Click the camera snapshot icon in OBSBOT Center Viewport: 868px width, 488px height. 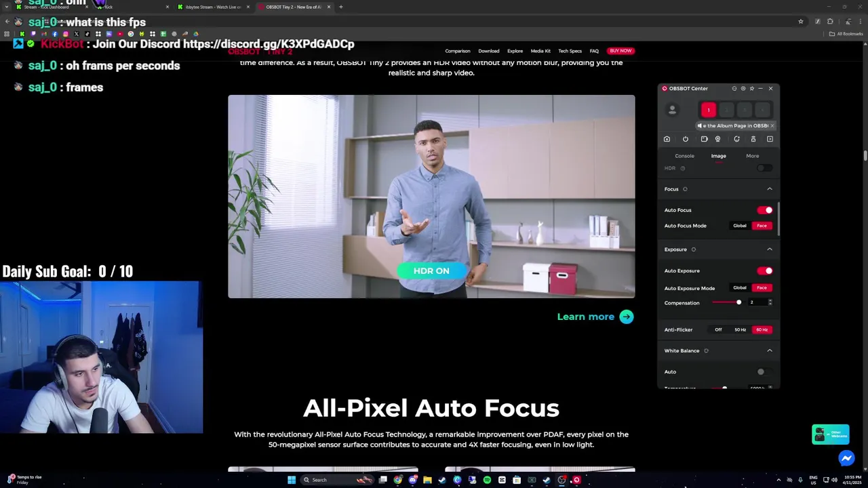667,139
